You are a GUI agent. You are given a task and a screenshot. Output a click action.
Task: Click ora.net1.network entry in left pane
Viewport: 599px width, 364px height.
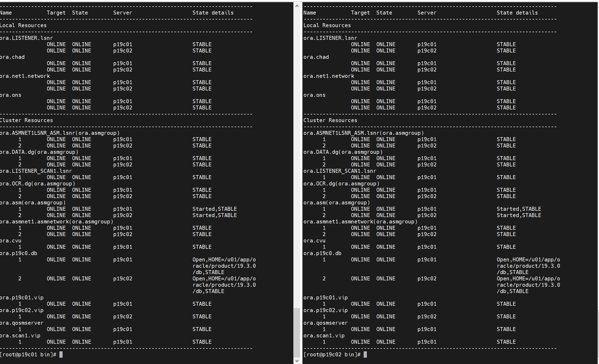25,76
